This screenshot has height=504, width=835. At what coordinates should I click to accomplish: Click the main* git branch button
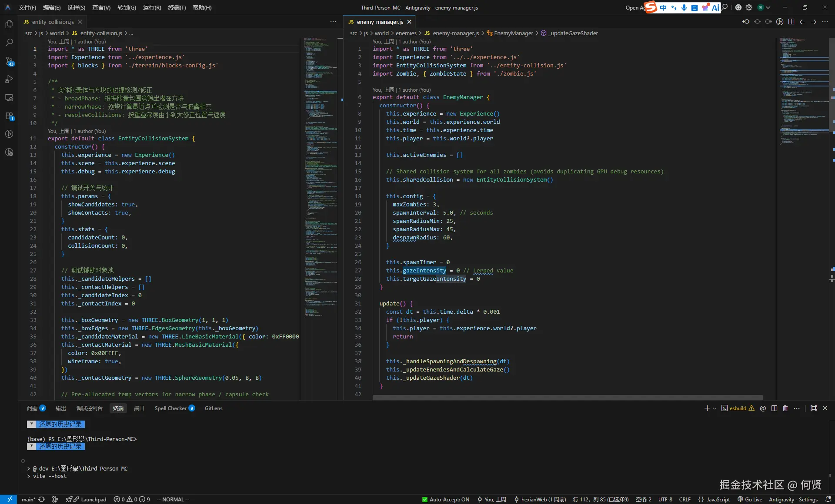pyautogui.click(x=28, y=500)
